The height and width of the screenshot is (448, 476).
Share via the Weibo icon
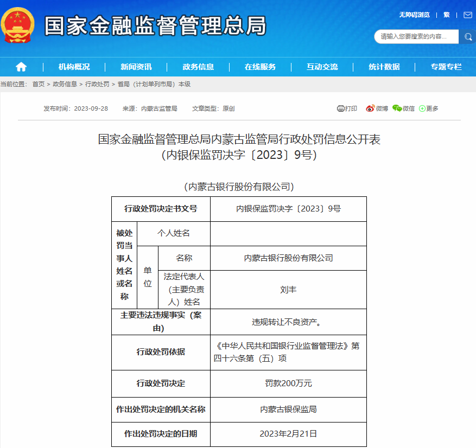370,108
